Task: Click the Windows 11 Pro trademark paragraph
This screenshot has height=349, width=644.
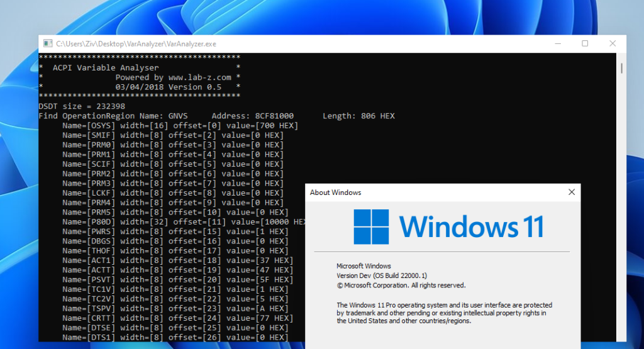Action: (445, 313)
